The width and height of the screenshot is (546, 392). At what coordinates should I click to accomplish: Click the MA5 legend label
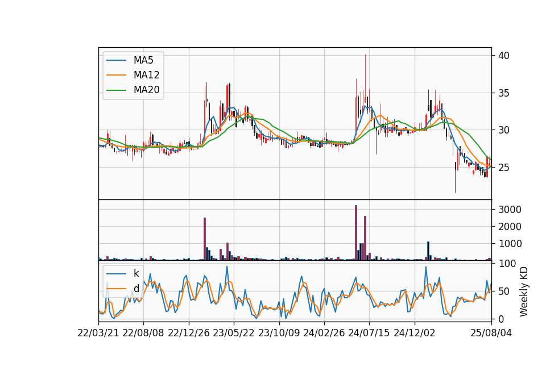(x=143, y=60)
